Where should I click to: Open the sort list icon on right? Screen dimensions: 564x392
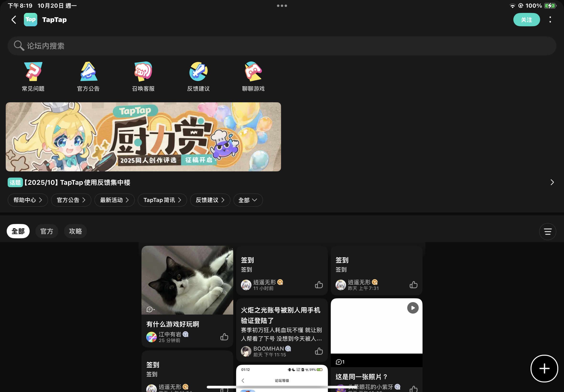[547, 231]
